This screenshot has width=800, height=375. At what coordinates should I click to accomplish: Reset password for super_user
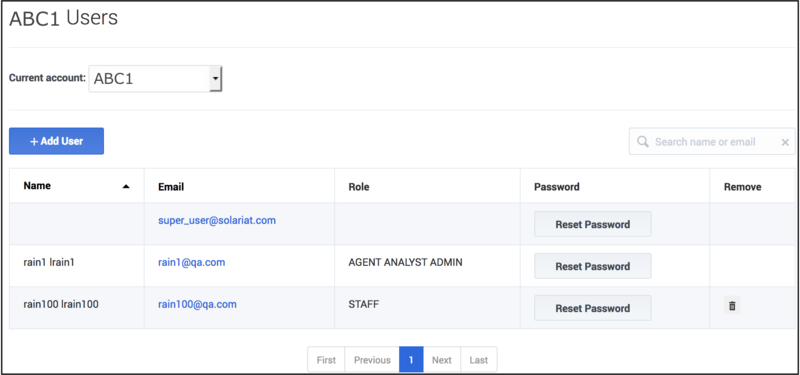click(592, 224)
